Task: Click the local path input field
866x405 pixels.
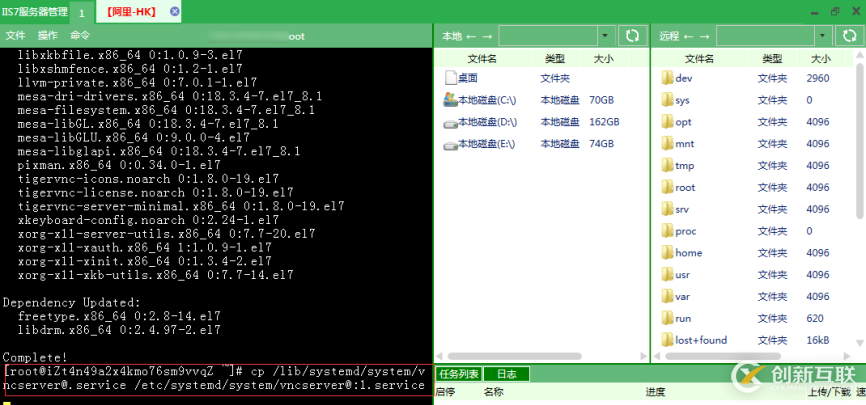Action: [548, 36]
